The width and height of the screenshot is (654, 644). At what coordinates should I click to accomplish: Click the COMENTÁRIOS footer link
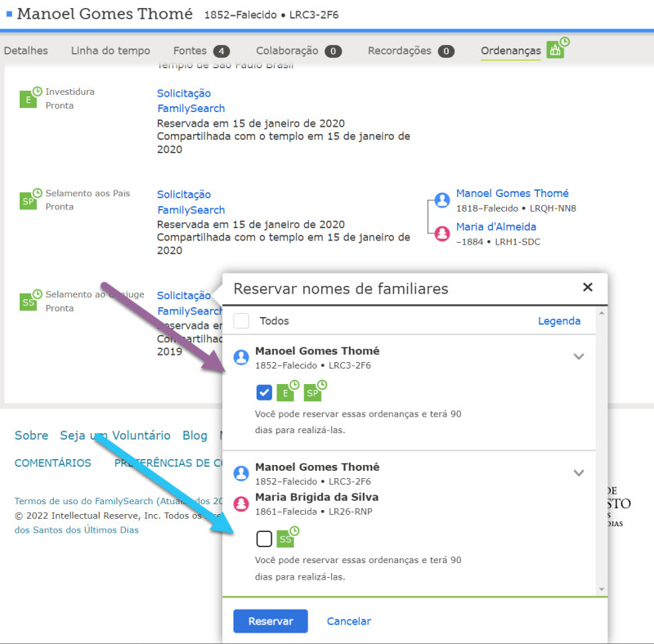(x=52, y=463)
